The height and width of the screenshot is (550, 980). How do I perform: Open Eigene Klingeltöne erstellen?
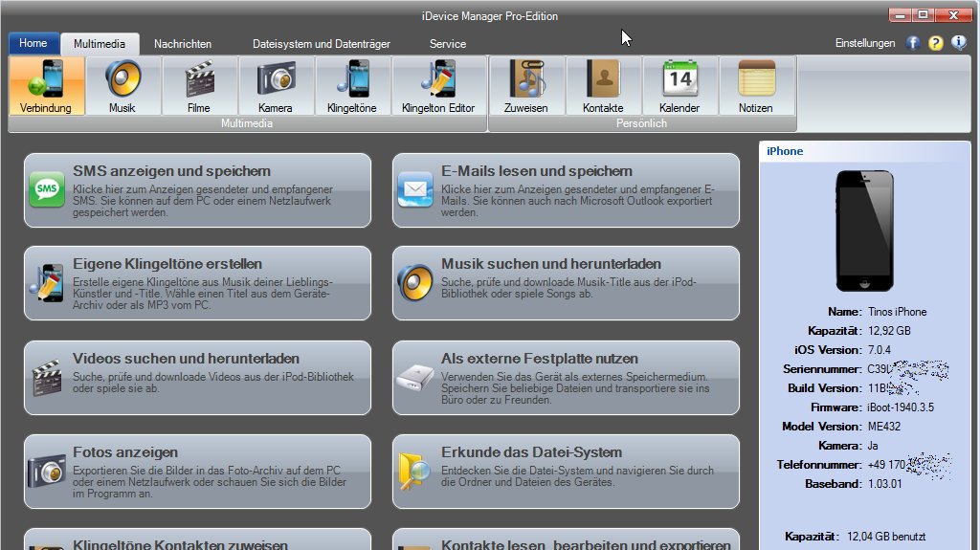(197, 283)
